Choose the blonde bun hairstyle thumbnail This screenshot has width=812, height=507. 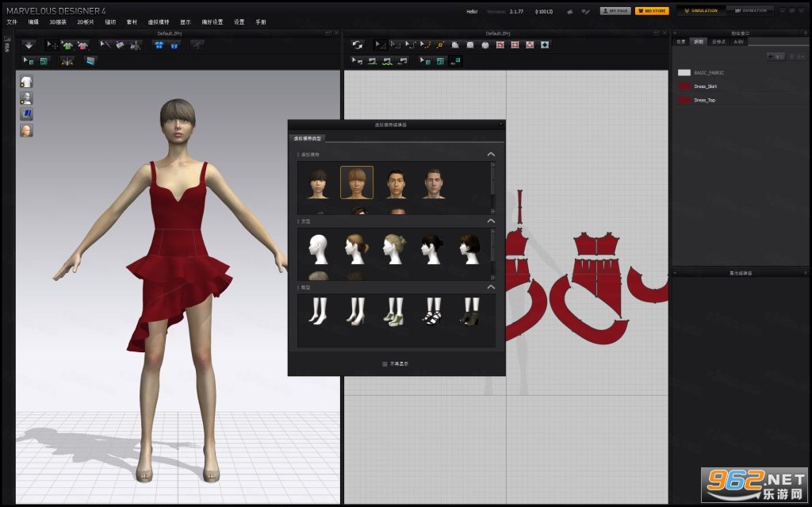[x=394, y=249]
